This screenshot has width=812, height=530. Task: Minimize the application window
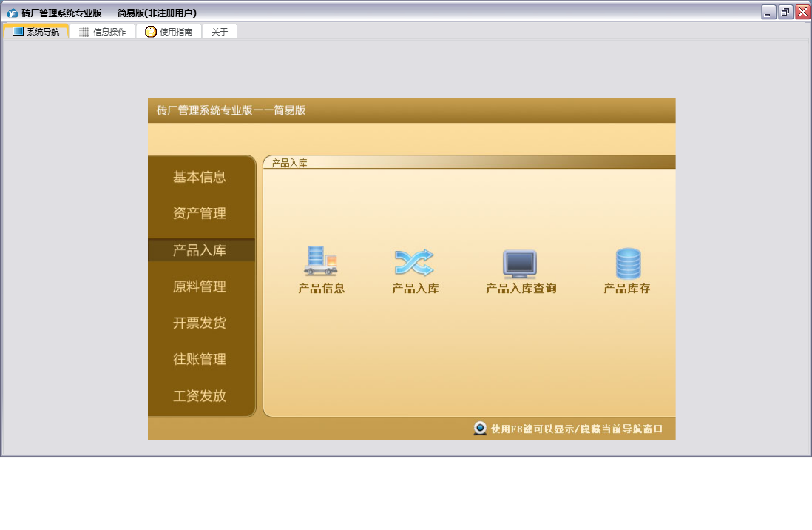point(768,12)
